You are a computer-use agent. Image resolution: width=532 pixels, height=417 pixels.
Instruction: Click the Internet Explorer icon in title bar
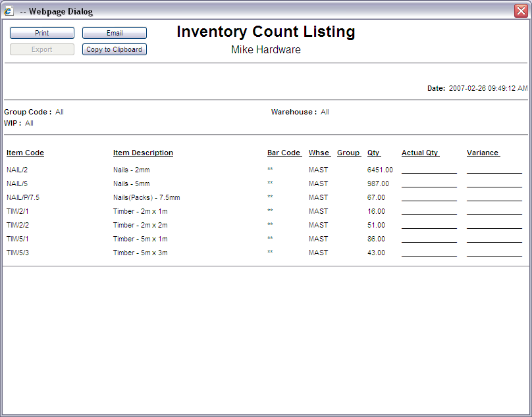click(9, 11)
